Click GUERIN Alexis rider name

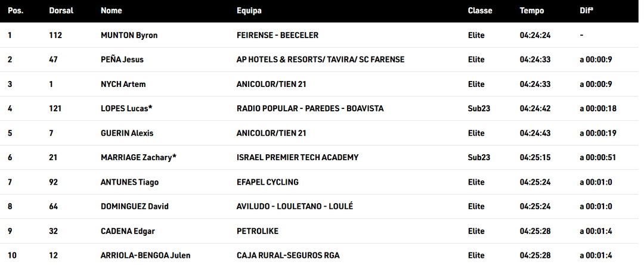click(127, 133)
